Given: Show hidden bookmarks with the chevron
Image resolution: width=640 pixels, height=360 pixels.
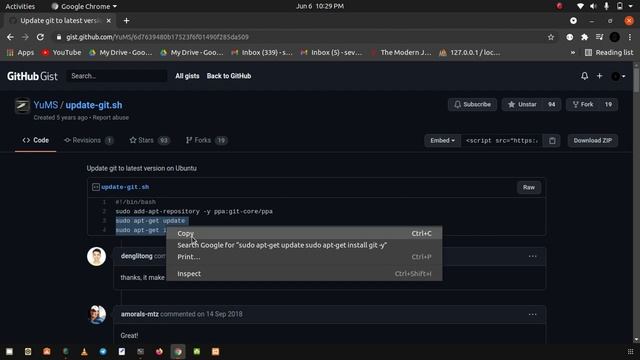Looking at the screenshot, I should tap(573, 53).
